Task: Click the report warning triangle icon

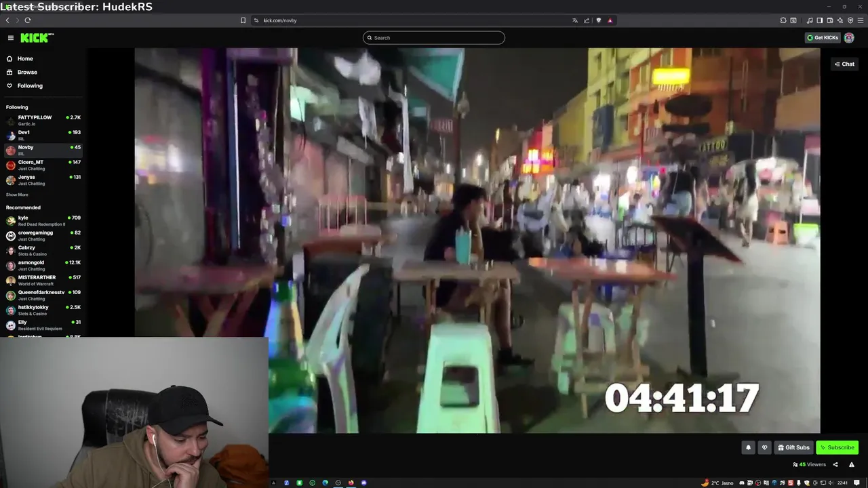Action: tap(852, 464)
